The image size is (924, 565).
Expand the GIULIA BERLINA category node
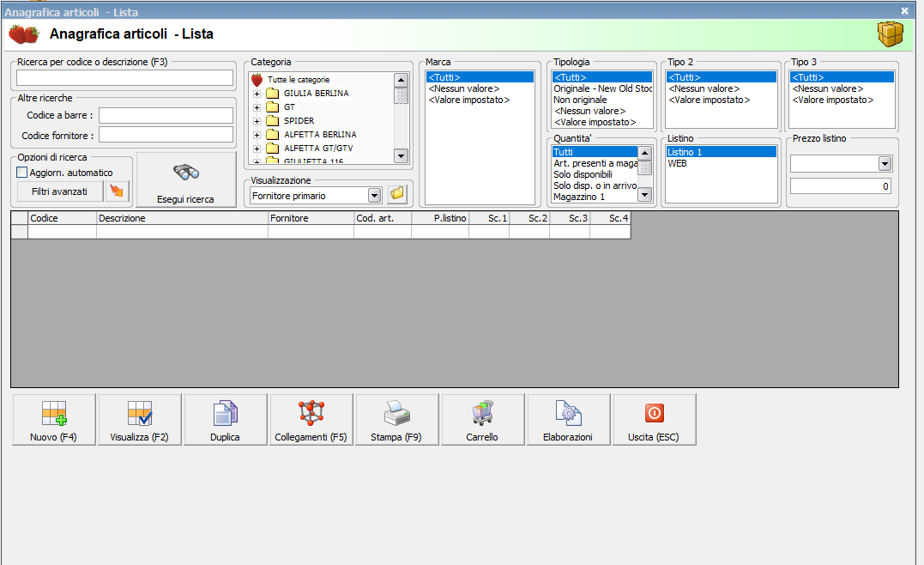257,94
